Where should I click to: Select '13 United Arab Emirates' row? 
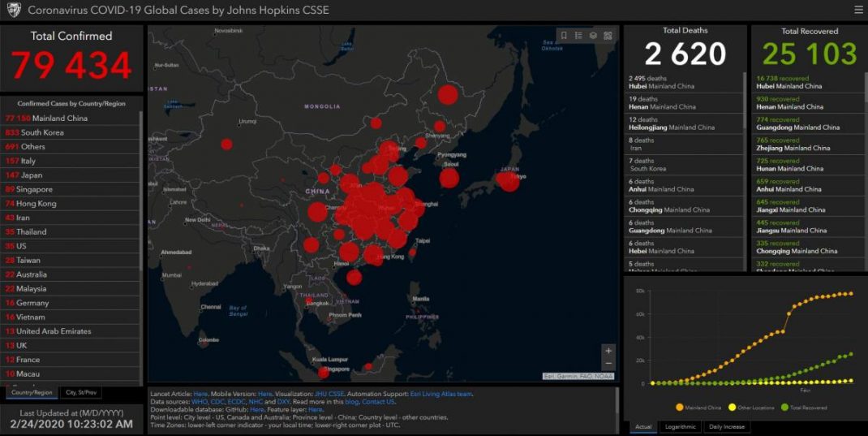[70, 331]
